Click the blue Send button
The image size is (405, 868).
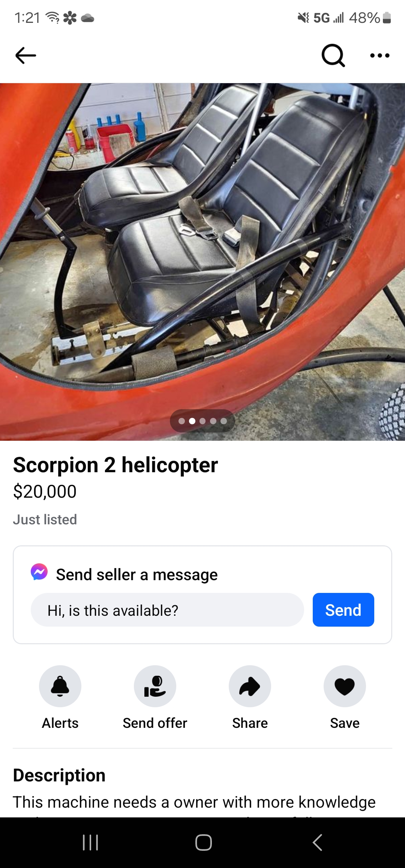coord(343,610)
